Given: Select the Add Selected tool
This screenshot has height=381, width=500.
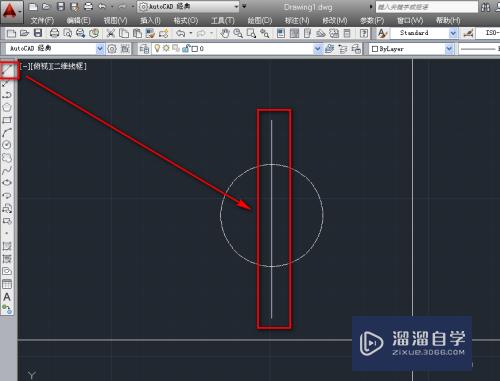Looking at the screenshot, I should (7, 309).
